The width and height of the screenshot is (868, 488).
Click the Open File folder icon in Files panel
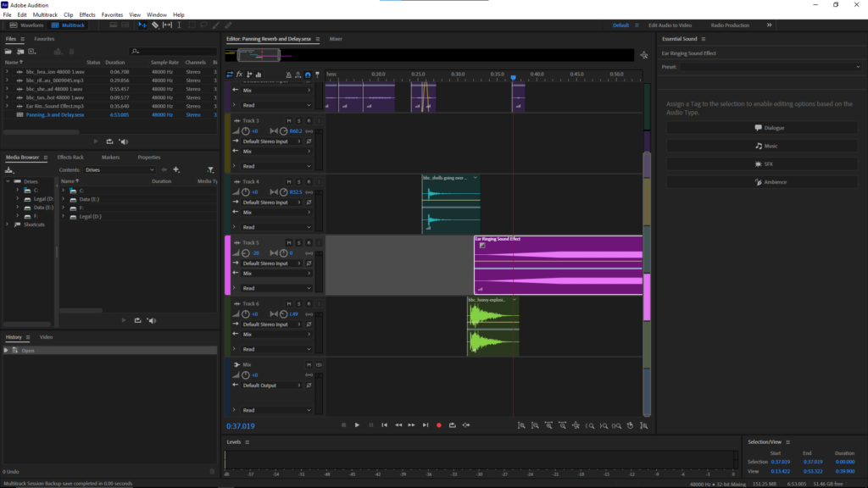click(9, 52)
